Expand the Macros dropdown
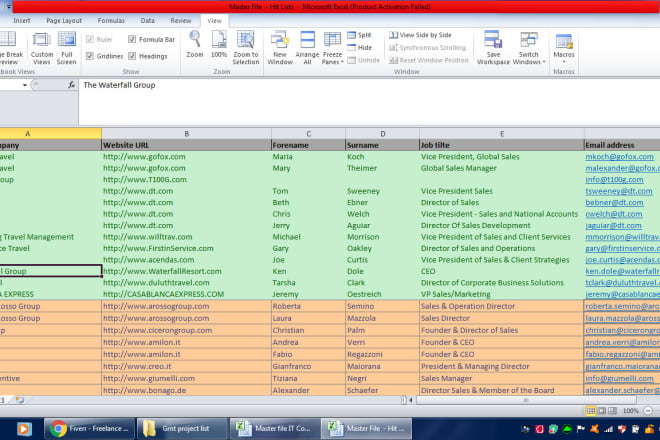The image size is (660, 440). pos(564,61)
